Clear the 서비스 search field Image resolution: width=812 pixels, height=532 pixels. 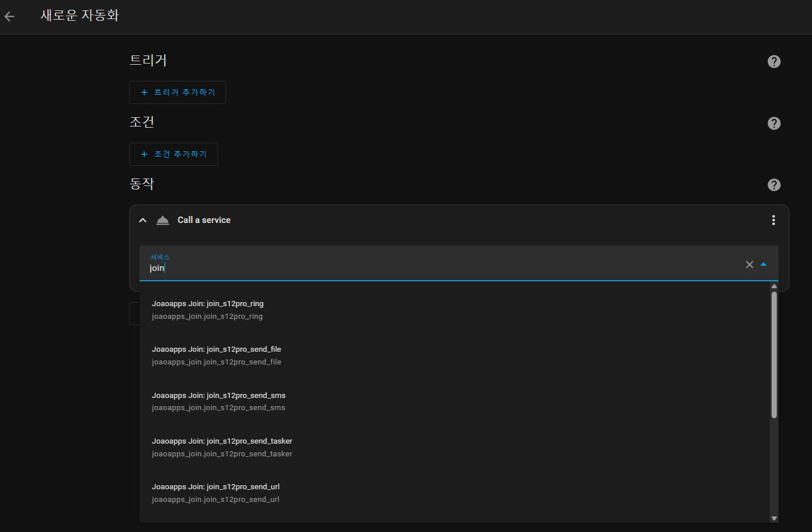pyautogui.click(x=749, y=265)
